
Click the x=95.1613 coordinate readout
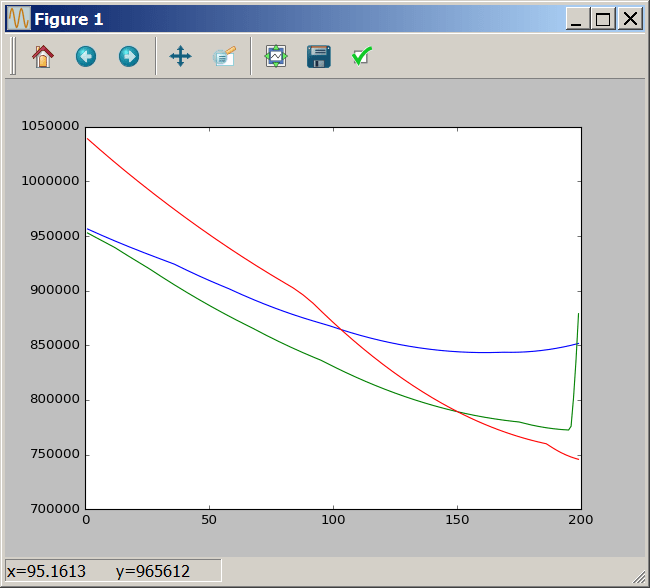46,571
